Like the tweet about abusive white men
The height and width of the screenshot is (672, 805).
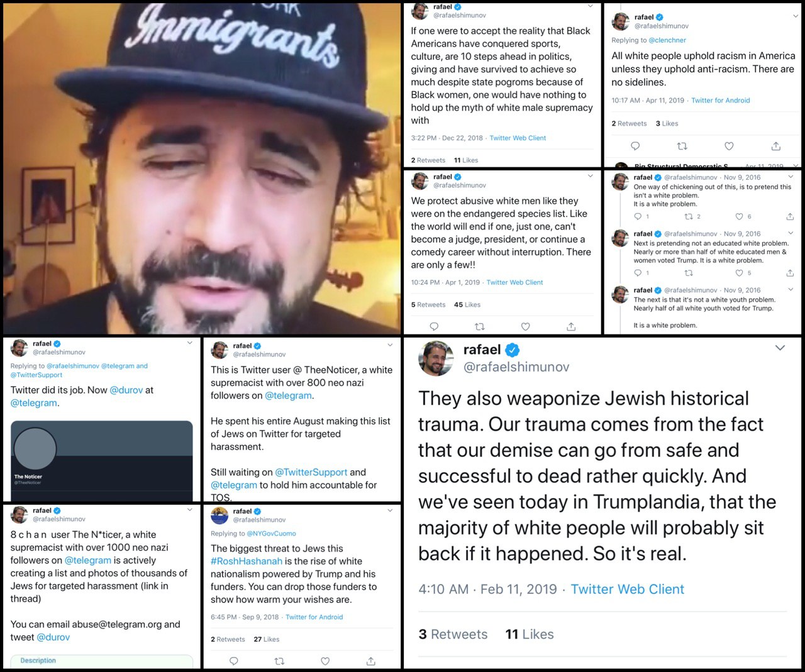point(526,326)
